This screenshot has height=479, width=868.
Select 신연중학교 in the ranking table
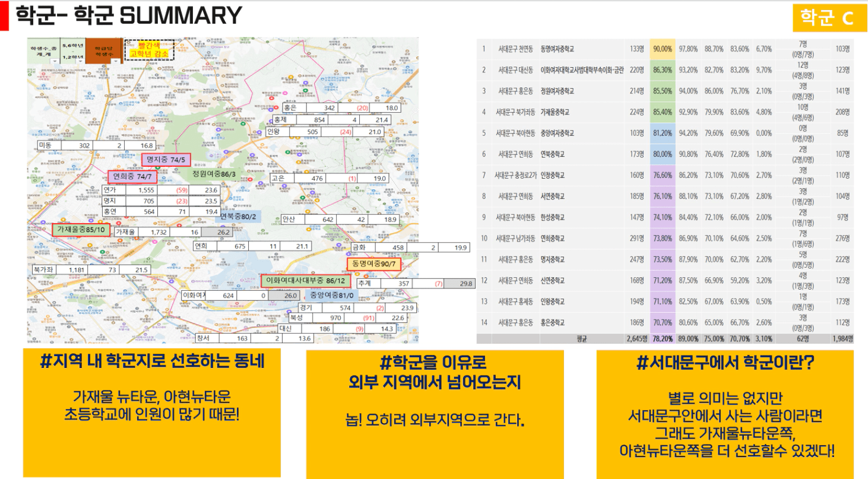click(553, 280)
